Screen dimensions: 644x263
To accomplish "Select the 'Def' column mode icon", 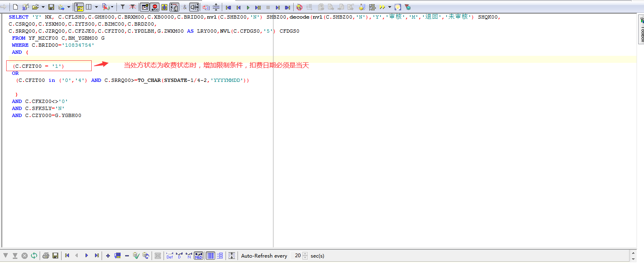I will (170, 256).
